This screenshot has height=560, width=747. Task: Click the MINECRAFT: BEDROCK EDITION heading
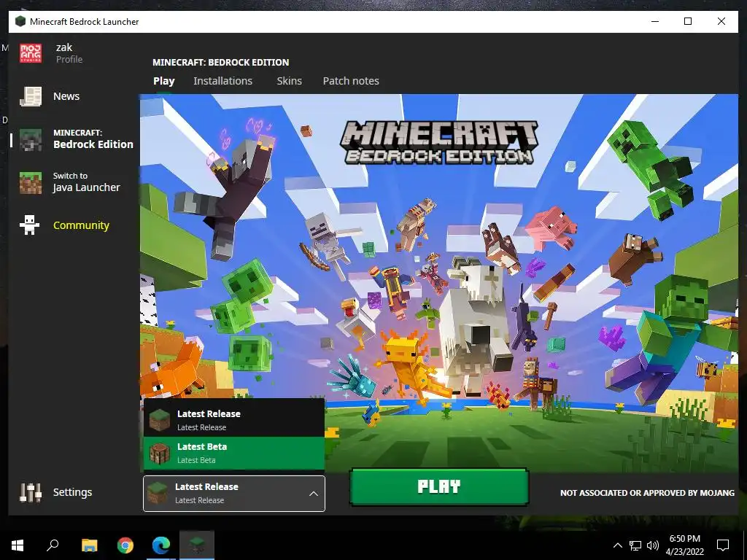click(220, 63)
